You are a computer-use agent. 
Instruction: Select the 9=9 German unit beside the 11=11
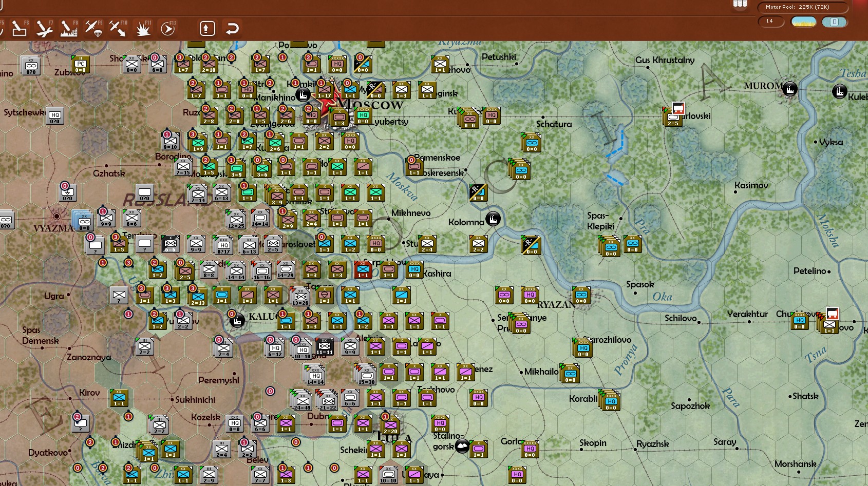point(350,347)
